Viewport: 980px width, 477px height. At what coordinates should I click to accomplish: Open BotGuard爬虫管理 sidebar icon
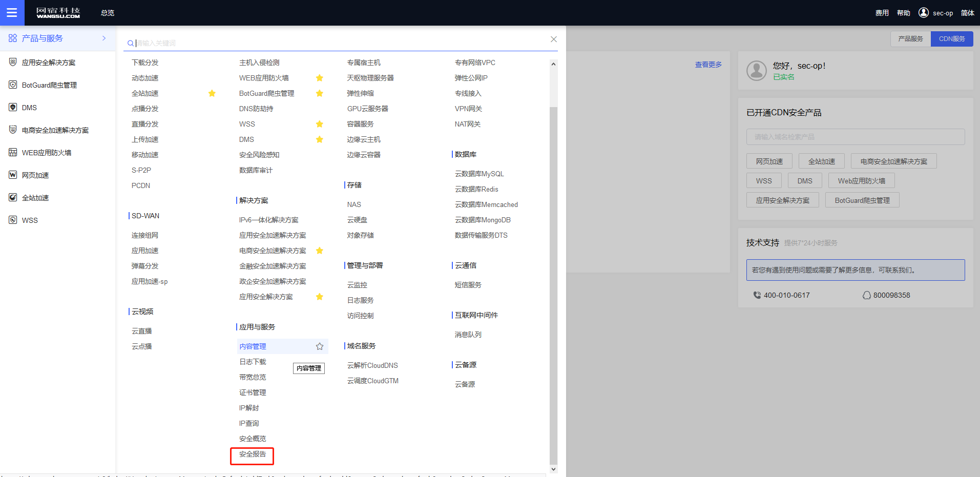pos(13,85)
